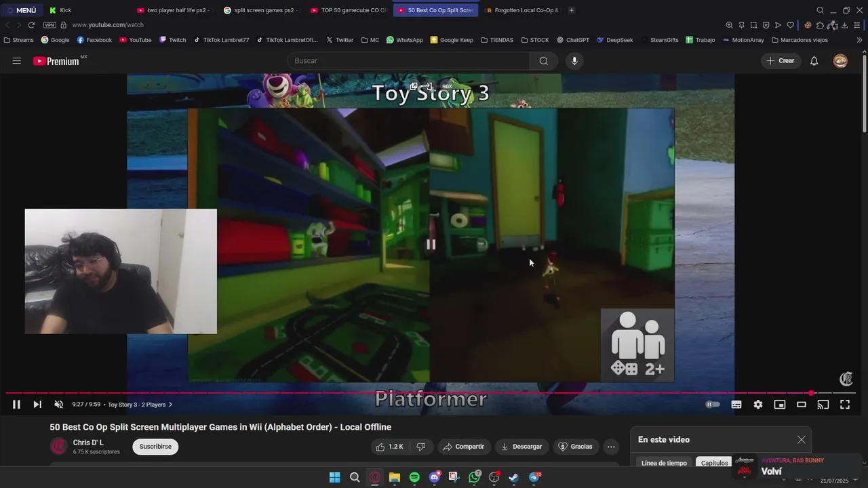Viewport: 868px width, 488px height.
Task: Take a snapshot with capture icon
Action: (753, 25)
